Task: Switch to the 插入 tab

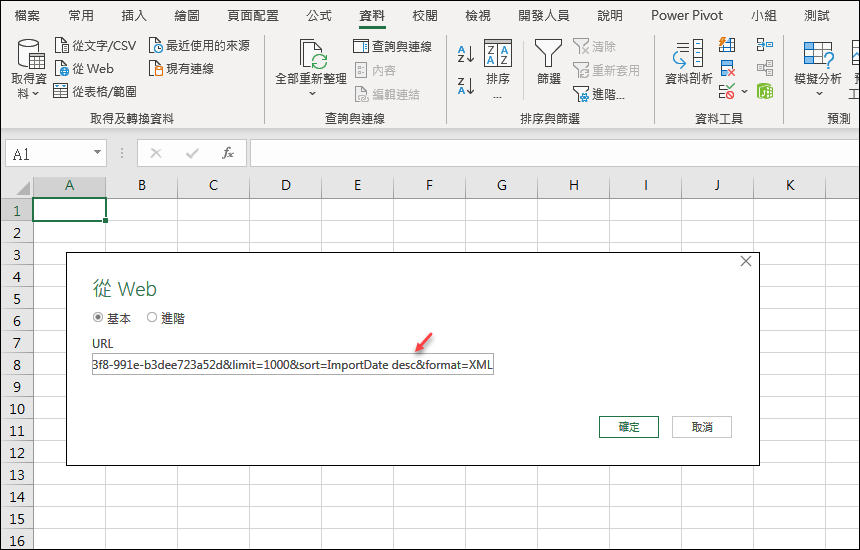Action: coord(134,15)
